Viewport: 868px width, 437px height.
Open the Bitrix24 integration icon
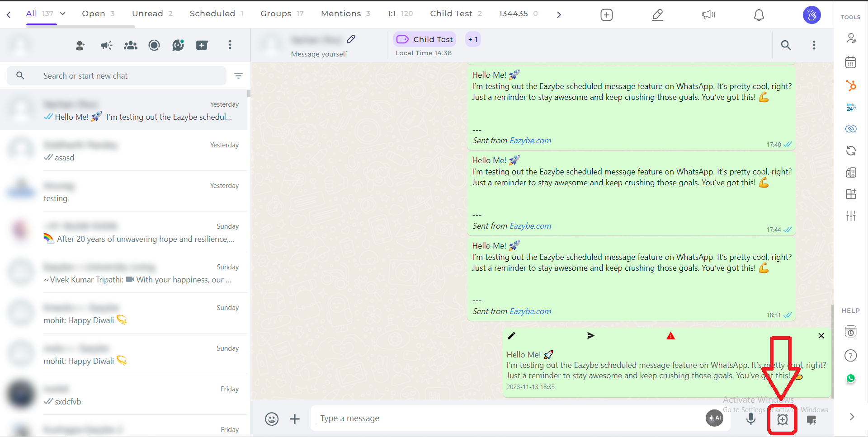851,108
